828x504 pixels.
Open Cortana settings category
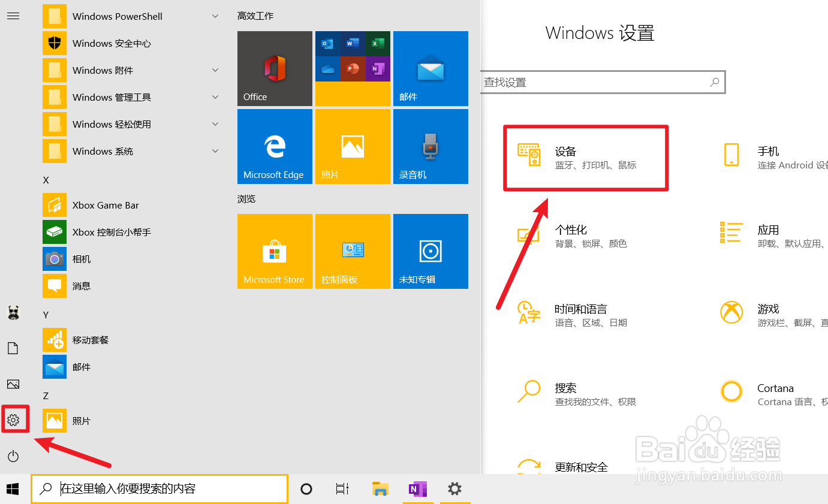coord(773,394)
